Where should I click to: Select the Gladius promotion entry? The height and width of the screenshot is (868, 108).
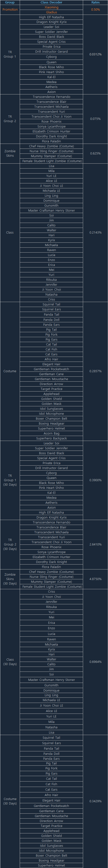52,12
